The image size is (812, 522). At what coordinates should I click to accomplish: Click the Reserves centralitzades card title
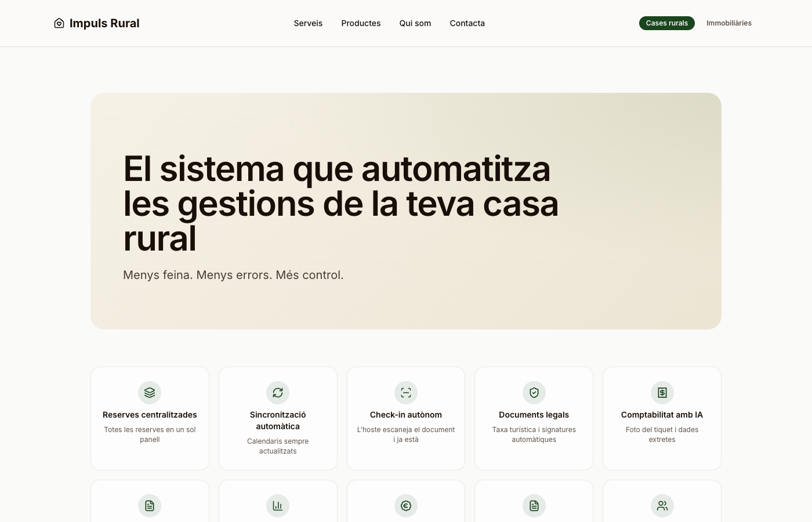(x=150, y=415)
